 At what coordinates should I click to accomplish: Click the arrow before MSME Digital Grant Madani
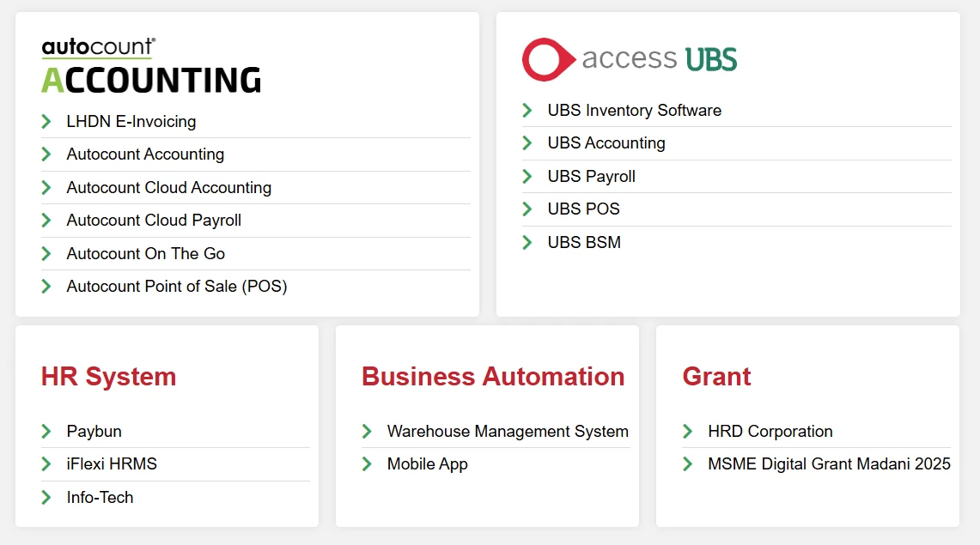[x=687, y=463]
